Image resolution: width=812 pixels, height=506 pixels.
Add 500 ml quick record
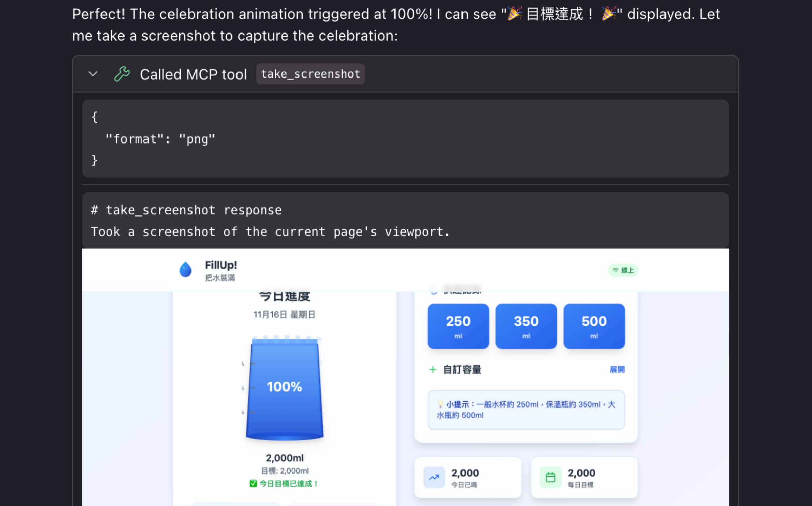tap(594, 326)
